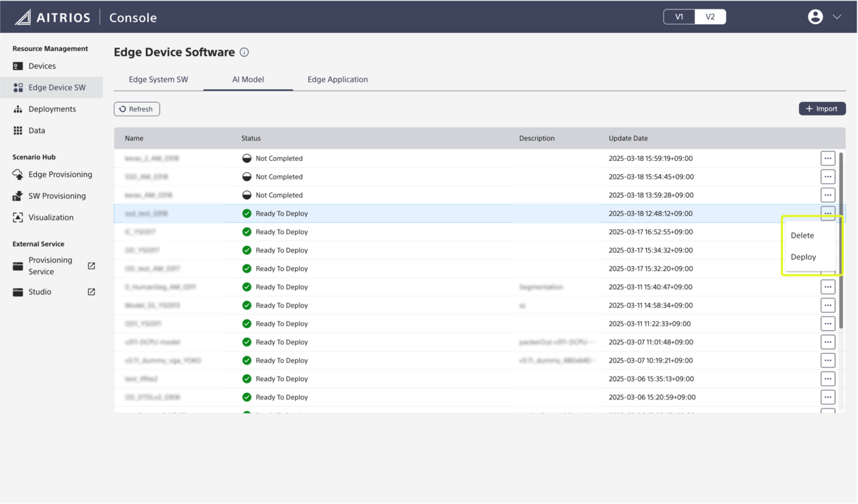Open Visualization under Scenario Hub
858x504 pixels.
pos(50,217)
